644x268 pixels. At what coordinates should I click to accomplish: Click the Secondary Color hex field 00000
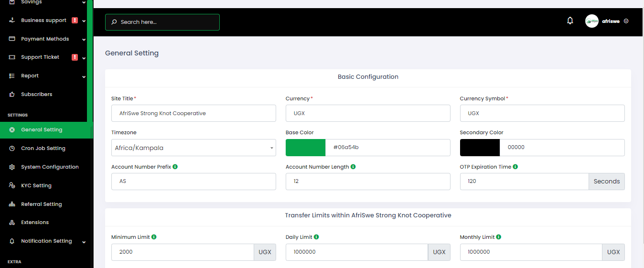pos(562,148)
